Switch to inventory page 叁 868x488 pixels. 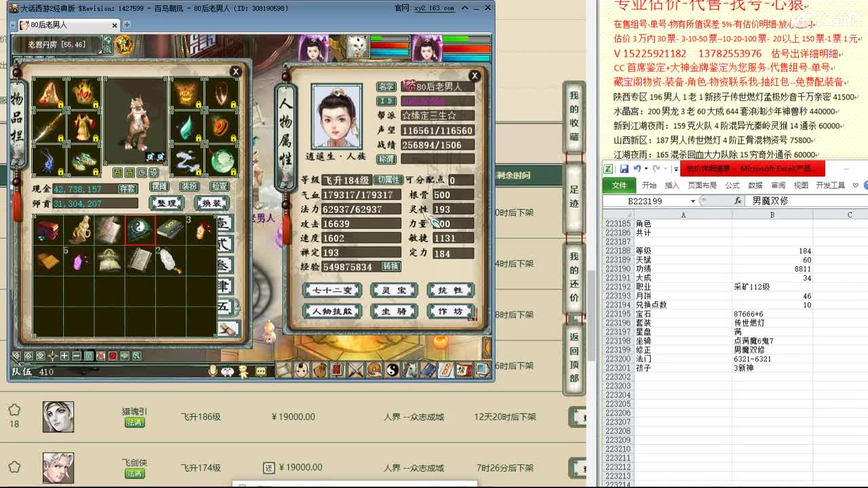coord(224,265)
